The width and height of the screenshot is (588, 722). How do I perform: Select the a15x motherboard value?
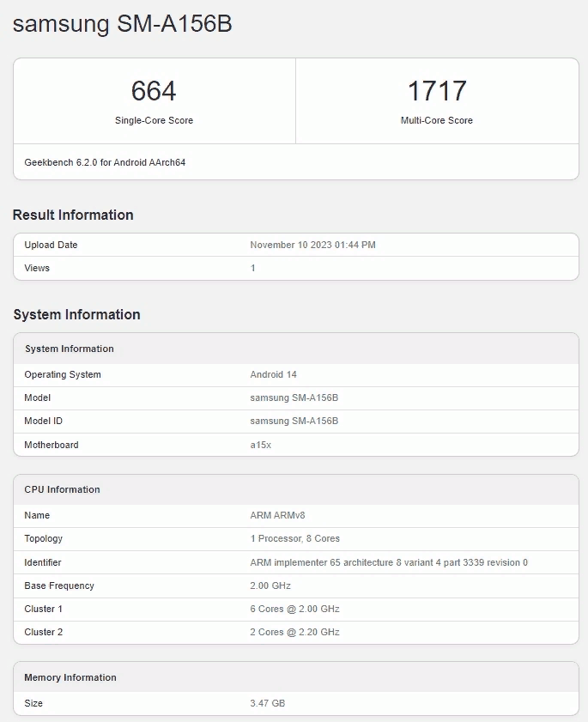[x=261, y=445]
